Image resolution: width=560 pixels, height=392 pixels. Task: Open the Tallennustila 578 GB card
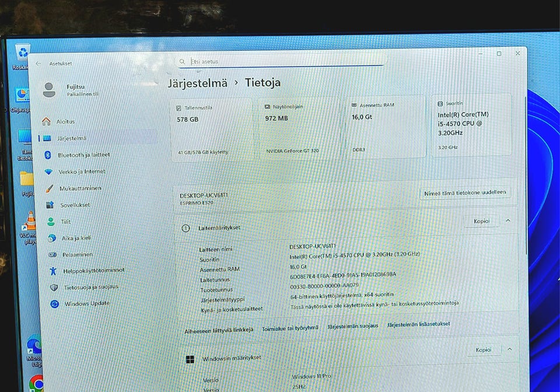click(212, 130)
